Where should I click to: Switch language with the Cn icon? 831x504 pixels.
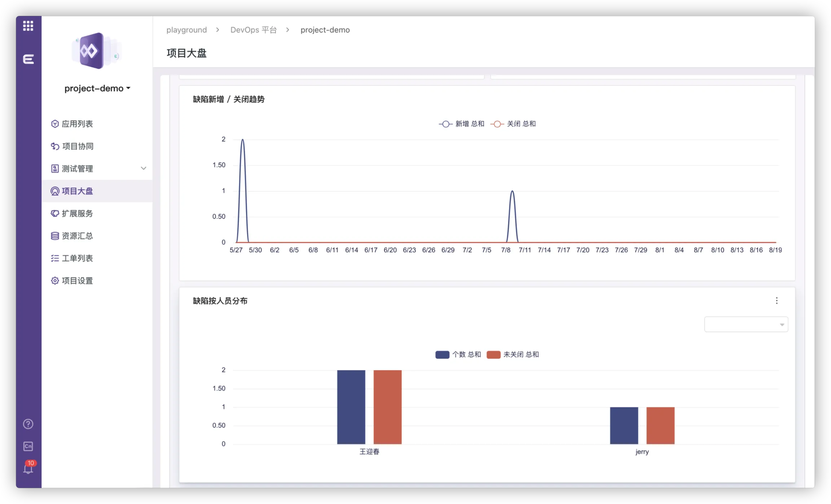coord(28,446)
